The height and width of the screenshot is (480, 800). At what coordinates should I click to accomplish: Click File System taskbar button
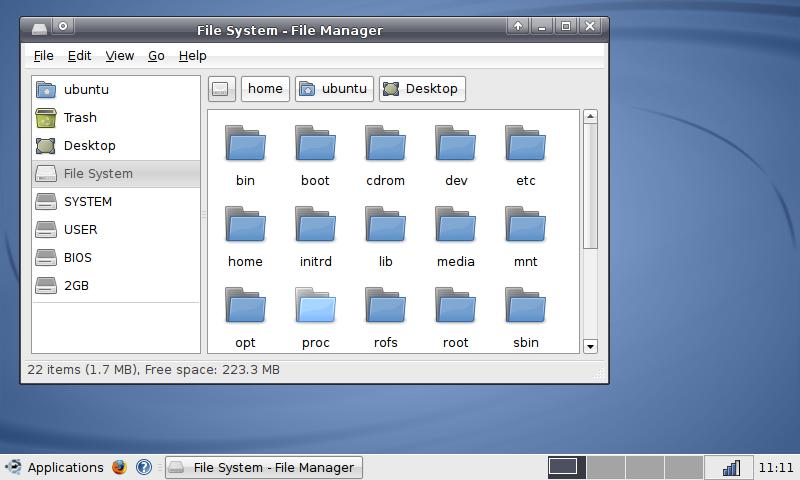263,467
